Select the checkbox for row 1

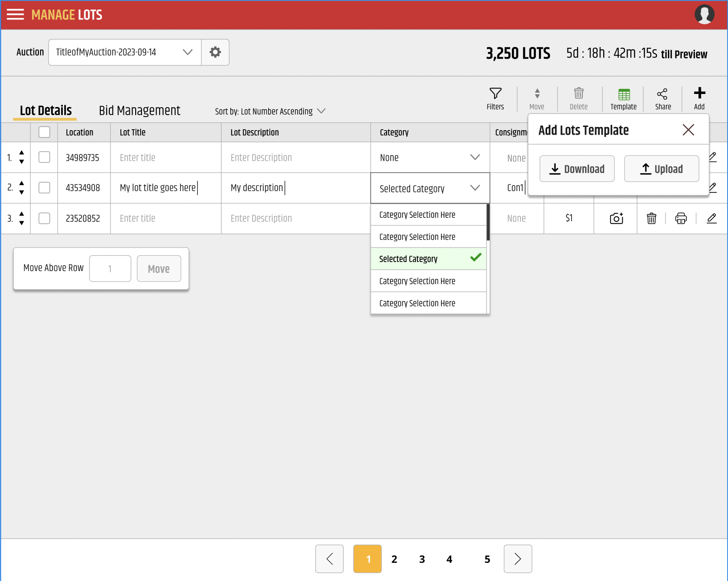[44, 157]
